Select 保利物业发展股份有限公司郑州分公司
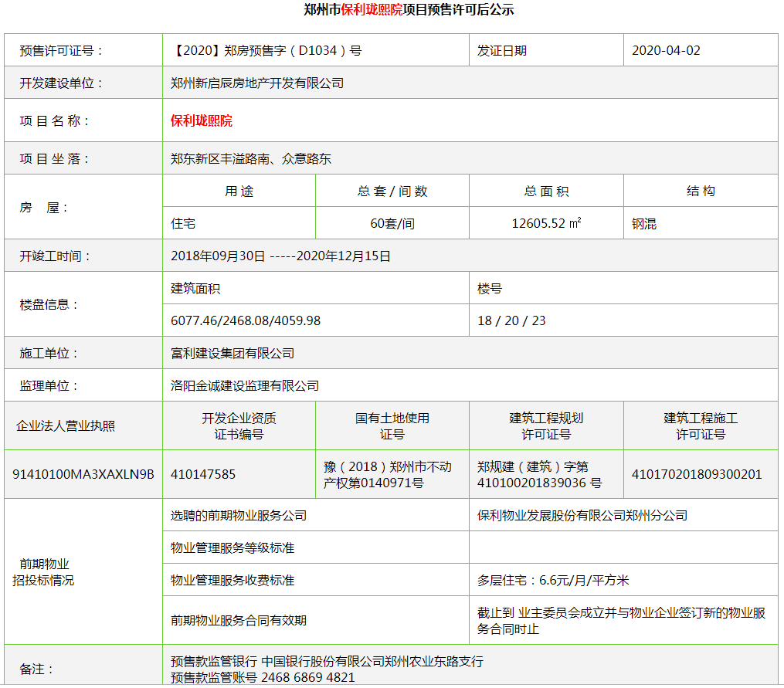 click(582, 515)
